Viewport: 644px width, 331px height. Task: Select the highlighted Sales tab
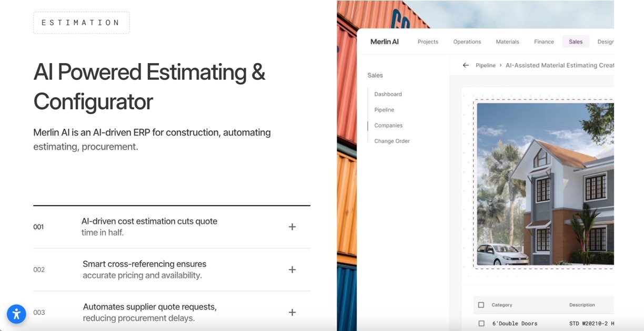576,42
